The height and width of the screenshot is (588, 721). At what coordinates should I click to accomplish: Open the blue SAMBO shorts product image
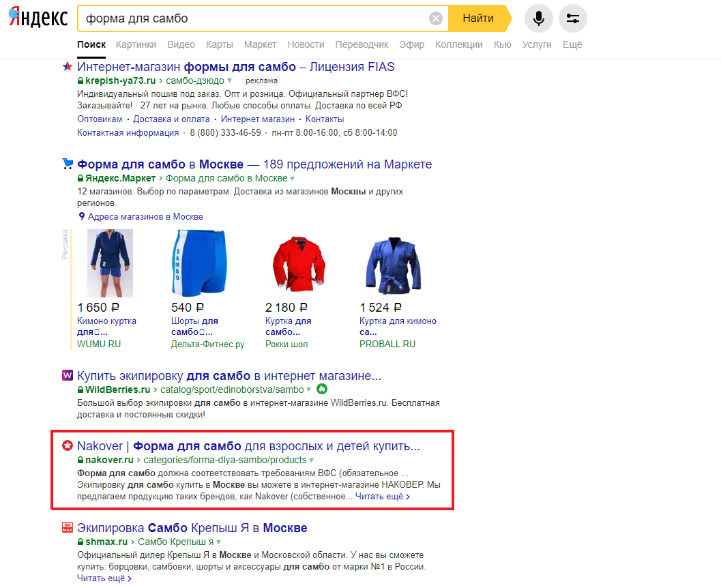pos(200,263)
